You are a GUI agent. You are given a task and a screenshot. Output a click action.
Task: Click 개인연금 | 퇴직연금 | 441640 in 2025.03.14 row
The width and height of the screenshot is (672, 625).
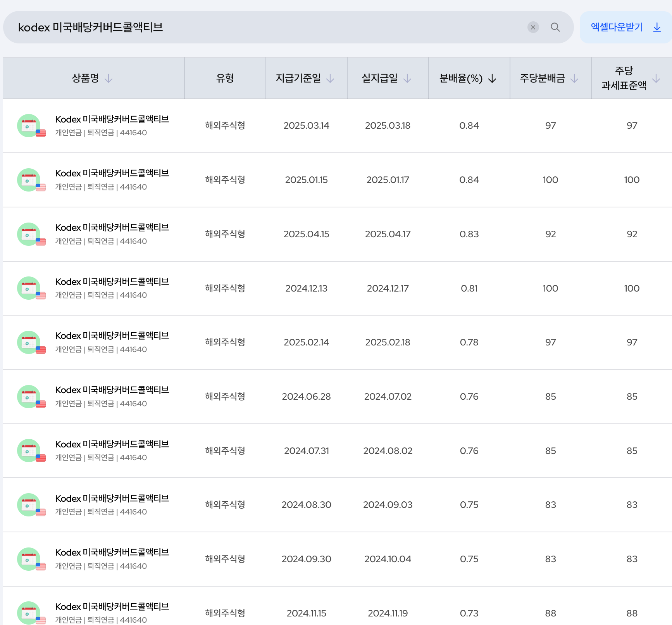point(101,133)
